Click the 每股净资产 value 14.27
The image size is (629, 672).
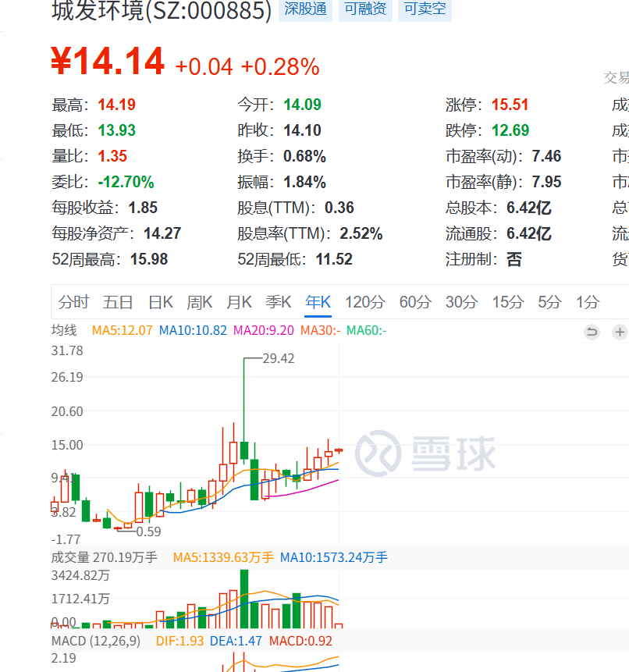(162, 233)
